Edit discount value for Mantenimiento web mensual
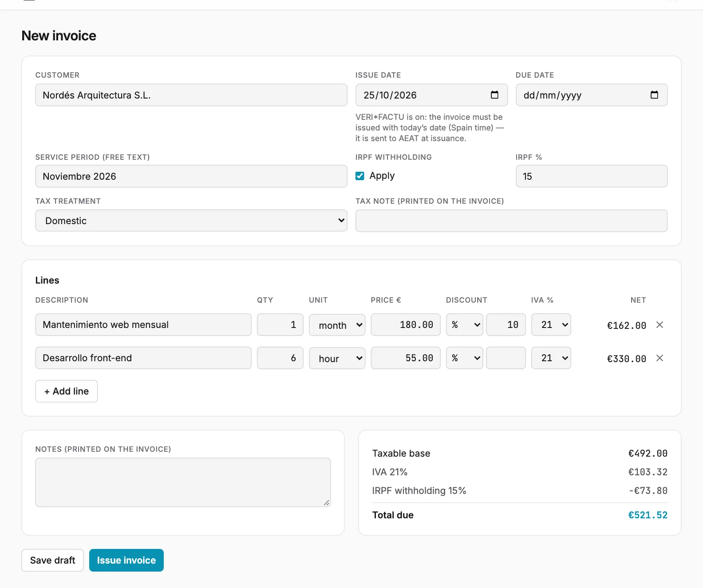The height and width of the screenshot is (588, 703). coord(506,325)
